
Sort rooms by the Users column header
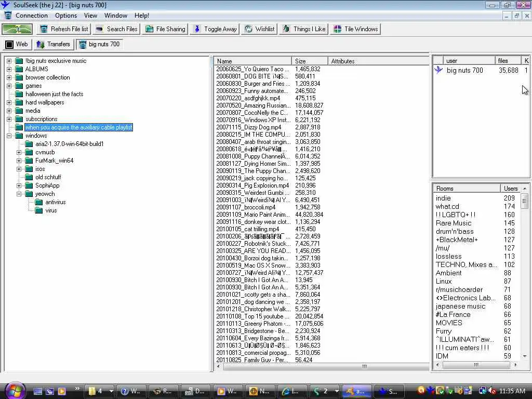(x=511, y=188)
